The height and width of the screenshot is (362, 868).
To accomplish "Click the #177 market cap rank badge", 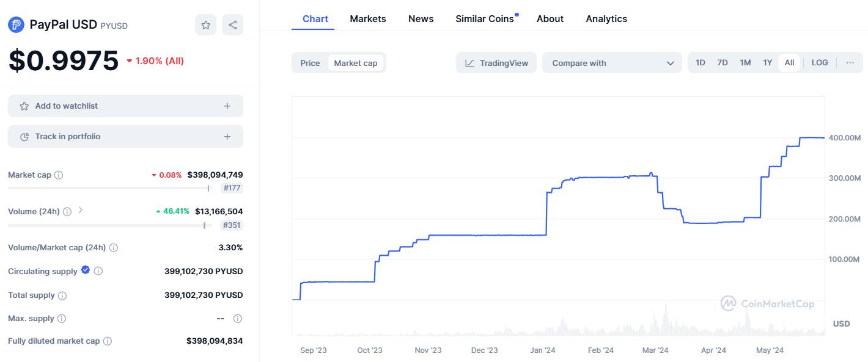I will point(232,189).
